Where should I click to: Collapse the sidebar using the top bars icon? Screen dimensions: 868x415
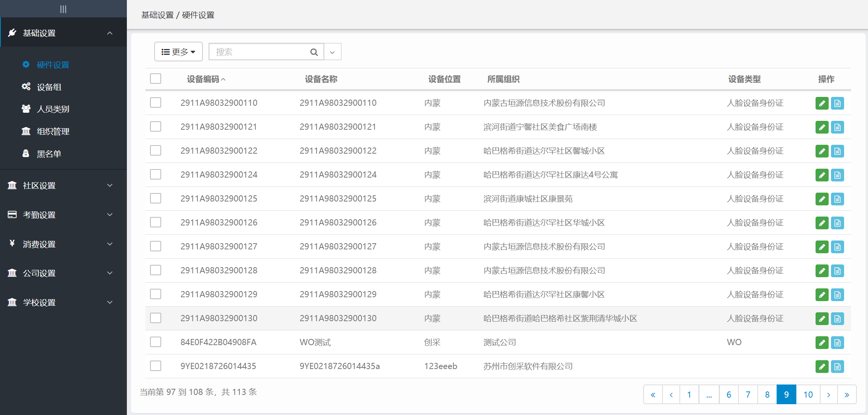coord(63,9)
